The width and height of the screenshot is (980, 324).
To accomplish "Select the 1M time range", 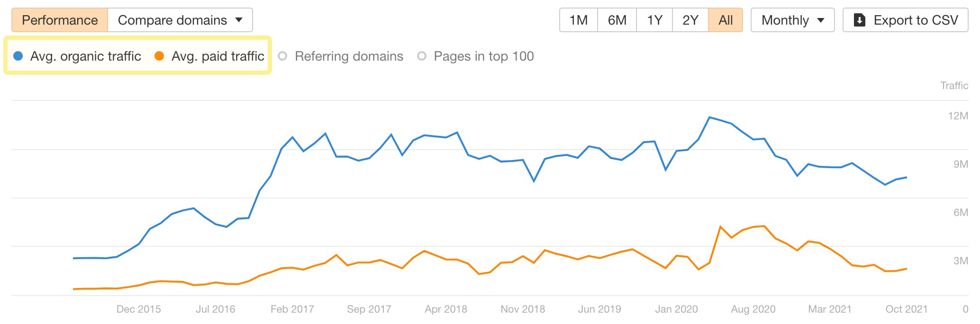I will [578, 20].
